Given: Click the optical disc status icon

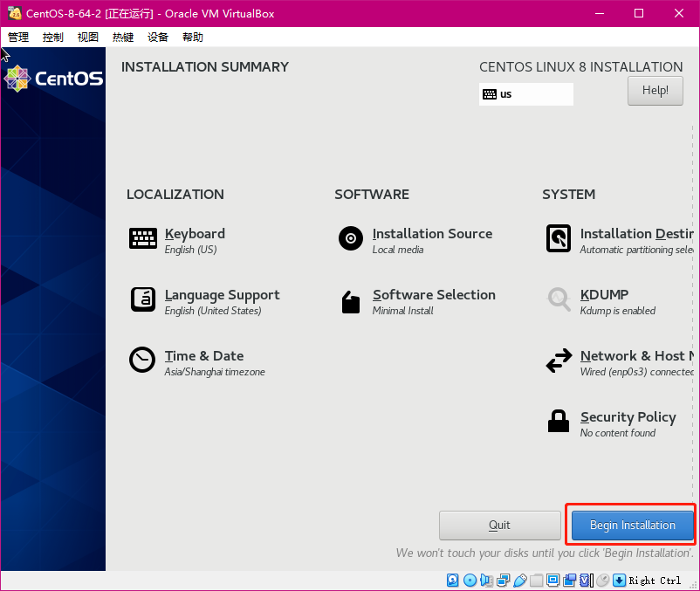Looking at the screenshot, I should [x=470, y=581].
